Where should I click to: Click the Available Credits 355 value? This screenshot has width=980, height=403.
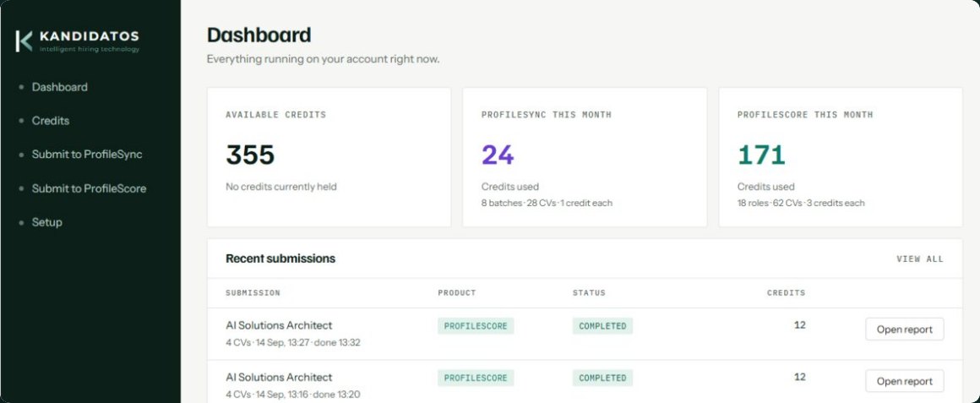point(250,155)
